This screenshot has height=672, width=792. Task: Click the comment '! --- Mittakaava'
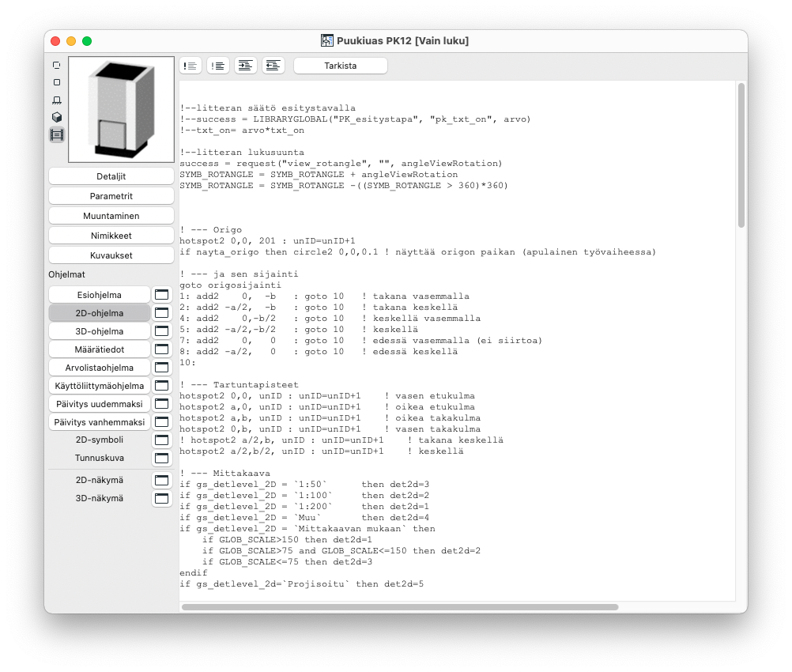[x=224, y=474]
